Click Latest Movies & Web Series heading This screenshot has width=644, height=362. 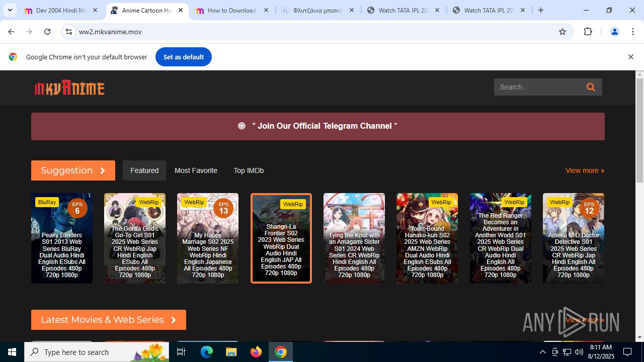[x=109, y=320]
